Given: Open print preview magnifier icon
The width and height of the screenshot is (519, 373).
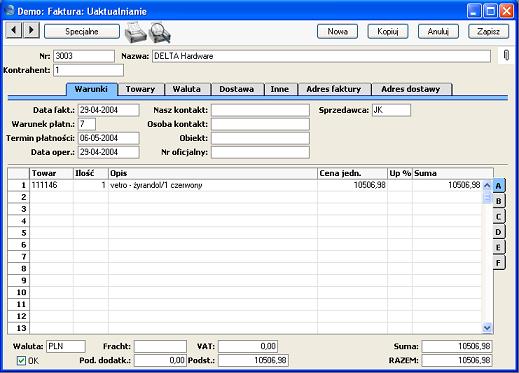Looking at the screenshot, I should click(160, 32).
